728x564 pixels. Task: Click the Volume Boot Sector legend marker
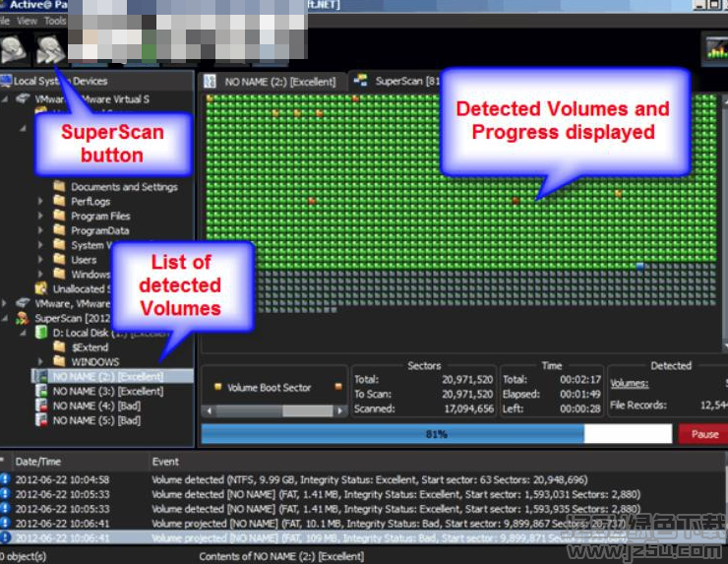(217, 387)
